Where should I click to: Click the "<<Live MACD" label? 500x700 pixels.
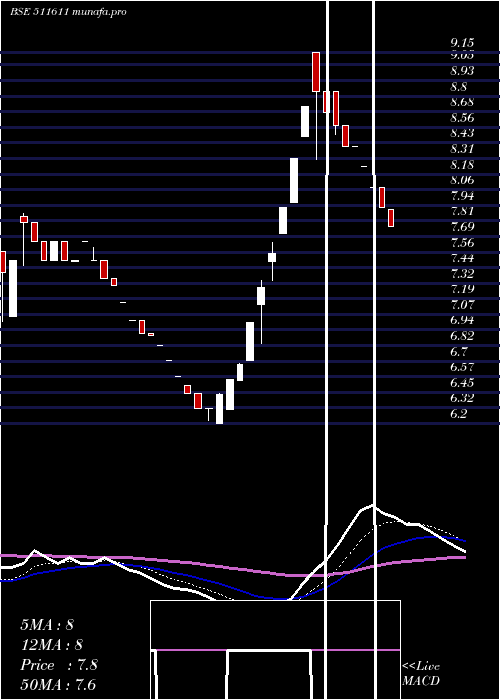[x=421, y=674]
